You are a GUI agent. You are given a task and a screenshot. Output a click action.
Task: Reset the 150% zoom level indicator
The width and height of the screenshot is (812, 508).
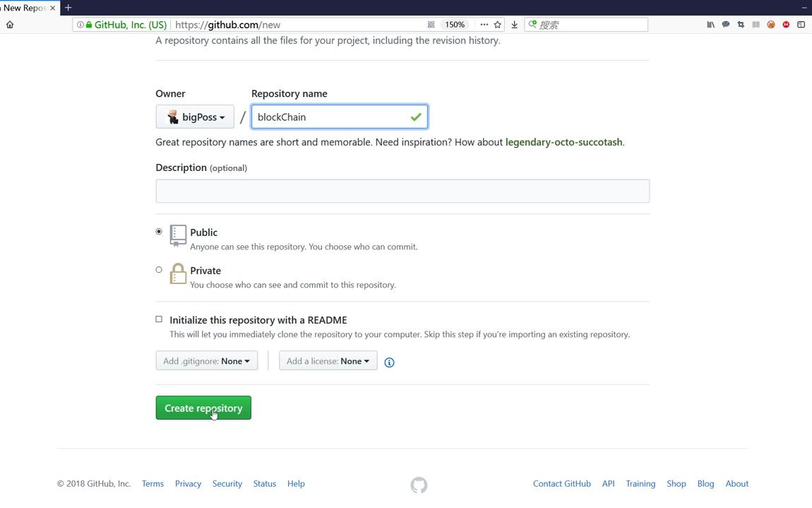(x=454, y=25)
